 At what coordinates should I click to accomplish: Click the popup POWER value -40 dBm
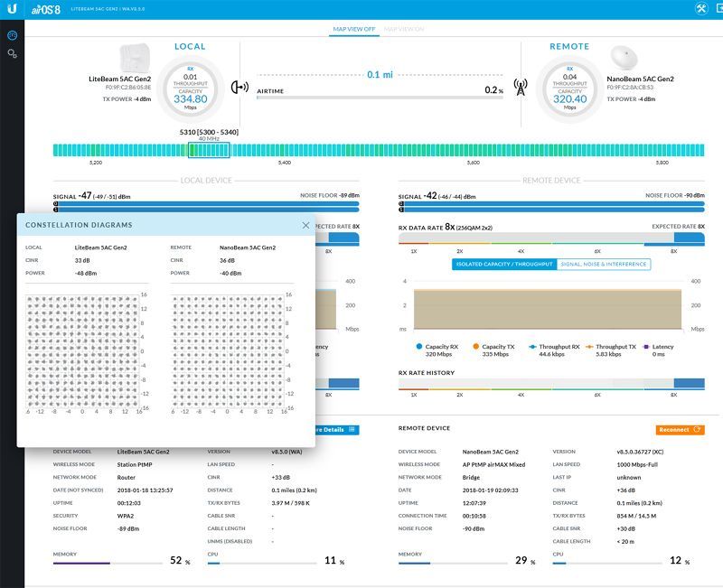tap(230, 274)
